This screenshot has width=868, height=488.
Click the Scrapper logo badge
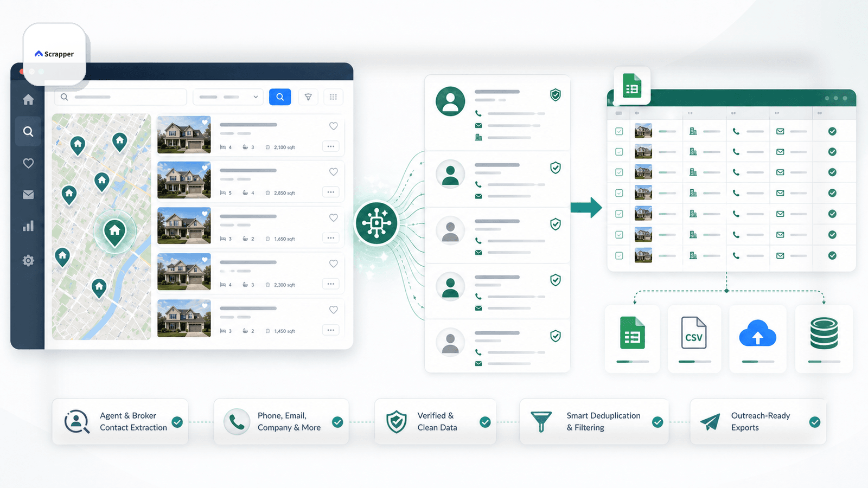54,54
